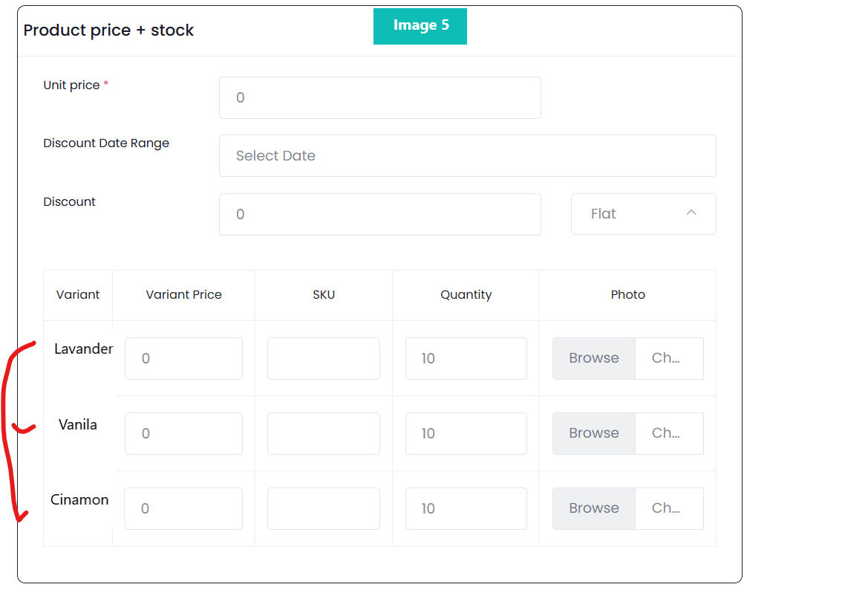Browse a photo for Lavander variant

pyautogui.click(x=594, y=359)
